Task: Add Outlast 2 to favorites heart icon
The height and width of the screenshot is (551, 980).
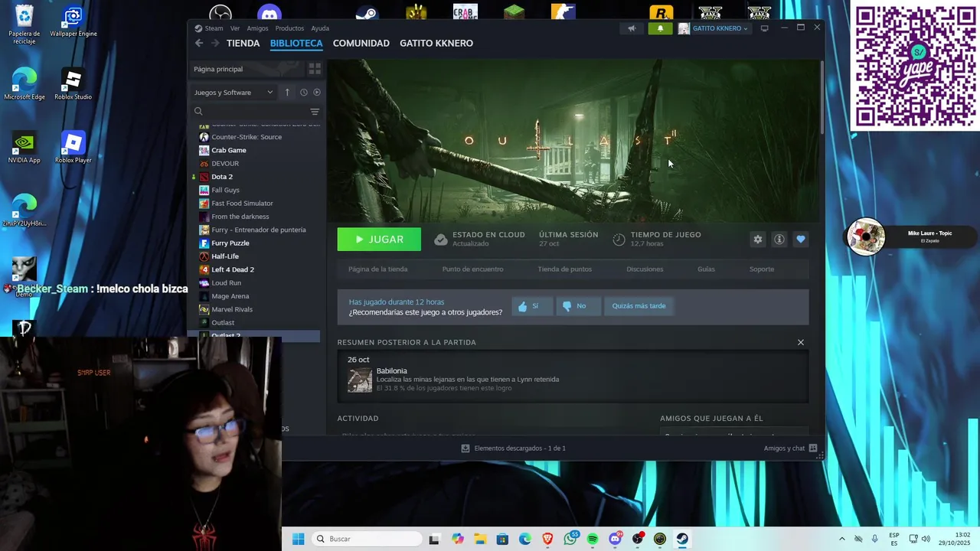Action: pos(801,240)
